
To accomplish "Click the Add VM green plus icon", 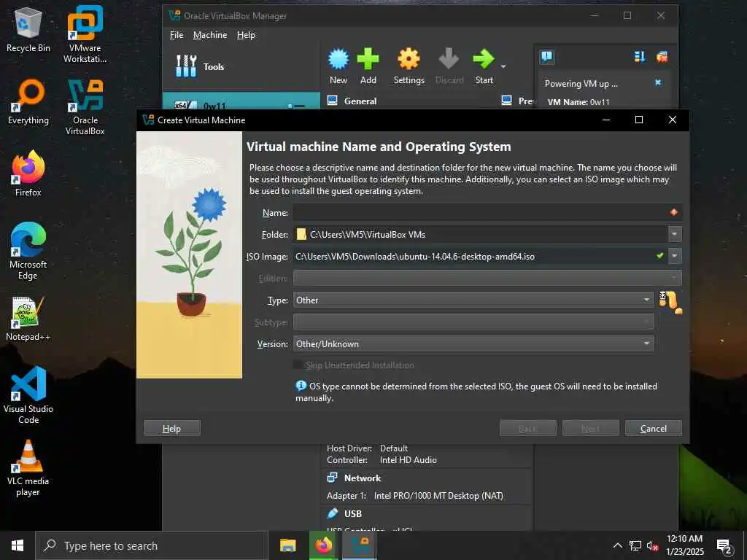I will pos(368,66).
